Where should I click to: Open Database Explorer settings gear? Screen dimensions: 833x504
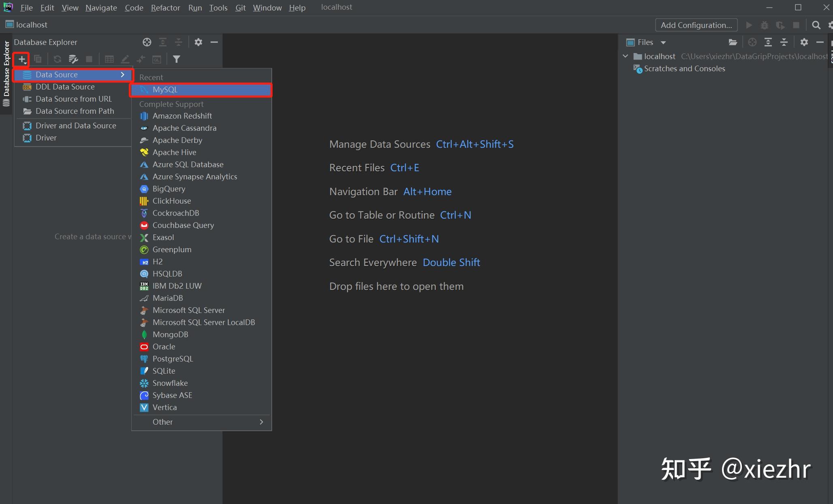click(x=198, y=42)
